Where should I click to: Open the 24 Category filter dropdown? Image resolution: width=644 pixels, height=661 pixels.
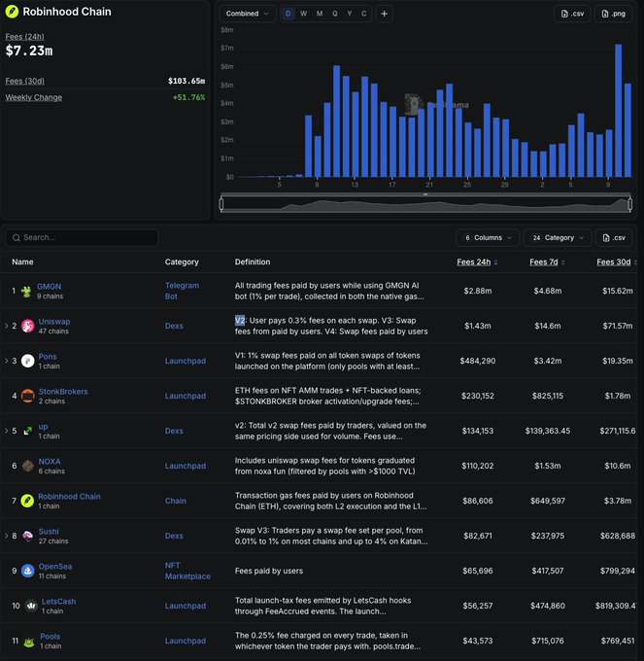tap(558, 238)
